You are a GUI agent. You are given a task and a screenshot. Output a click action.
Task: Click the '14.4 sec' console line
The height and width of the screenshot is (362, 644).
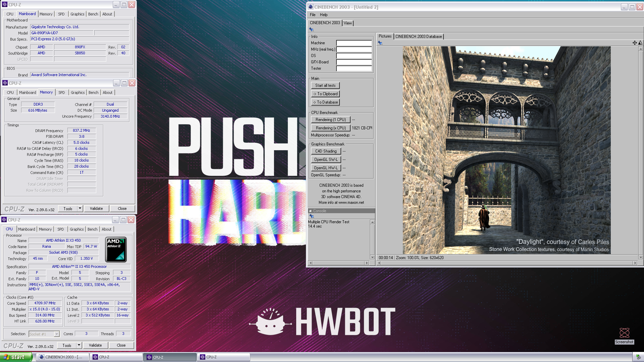pyautogui.click(x=315, y=226)
